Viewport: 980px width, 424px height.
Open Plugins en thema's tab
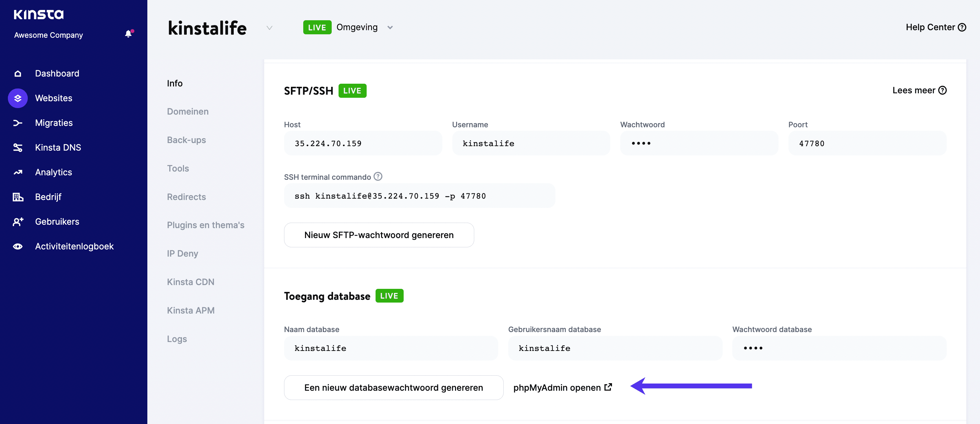point(206,225)
